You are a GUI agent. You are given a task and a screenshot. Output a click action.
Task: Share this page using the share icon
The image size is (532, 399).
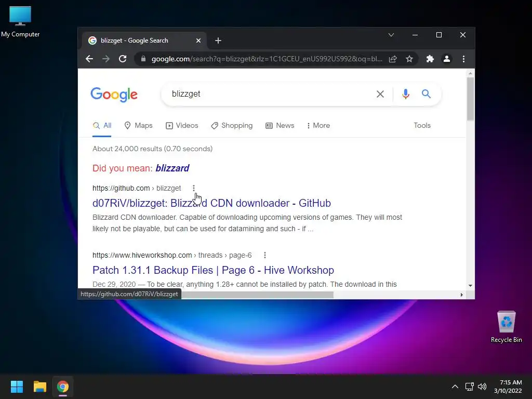[393, 59]
